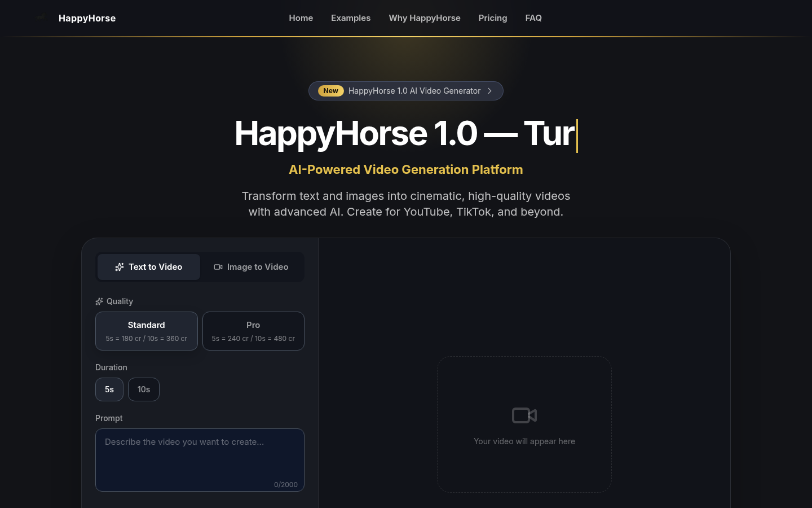
Task: Go to the Home page
Action: (301, 18)
